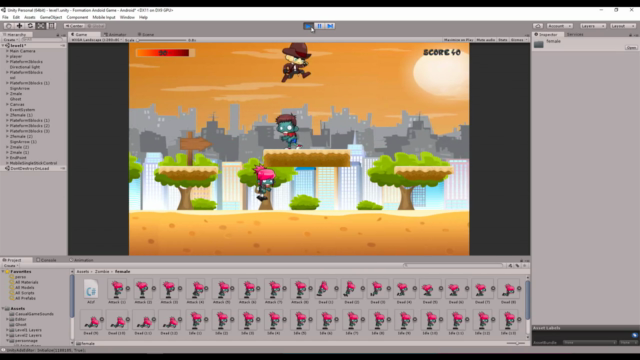Open the Game view aspect ratio dropdown
This screenshot has height=360, width=640.
(96, 40)
